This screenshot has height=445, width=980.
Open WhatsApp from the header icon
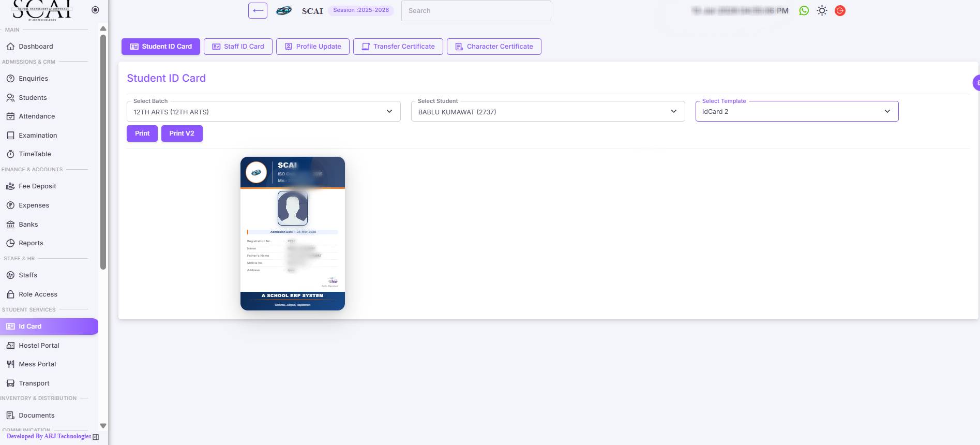point(804,11)
